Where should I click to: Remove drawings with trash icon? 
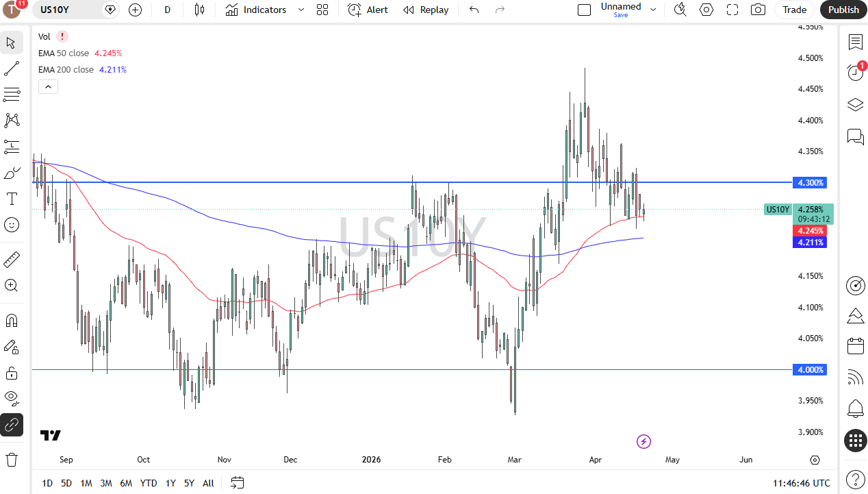point(12,459)
